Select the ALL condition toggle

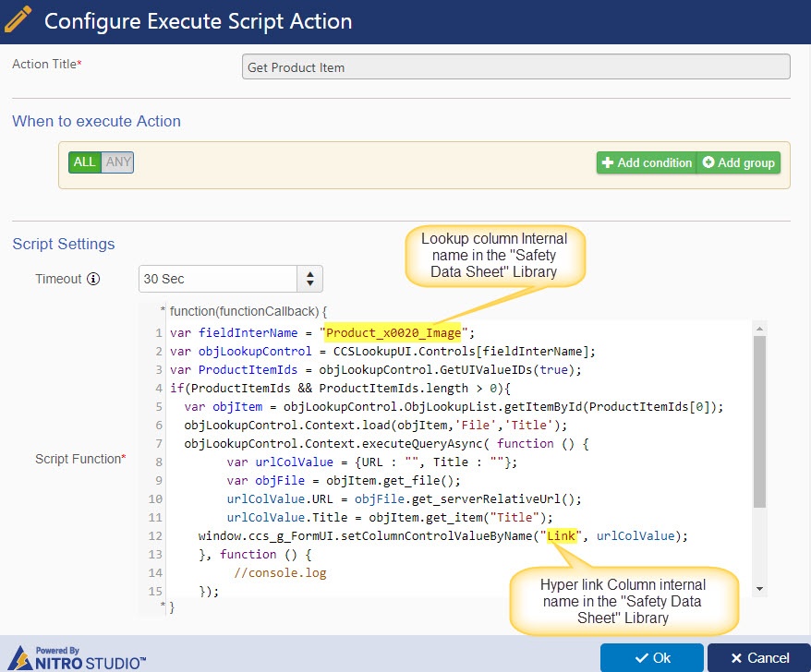[85, 162]
